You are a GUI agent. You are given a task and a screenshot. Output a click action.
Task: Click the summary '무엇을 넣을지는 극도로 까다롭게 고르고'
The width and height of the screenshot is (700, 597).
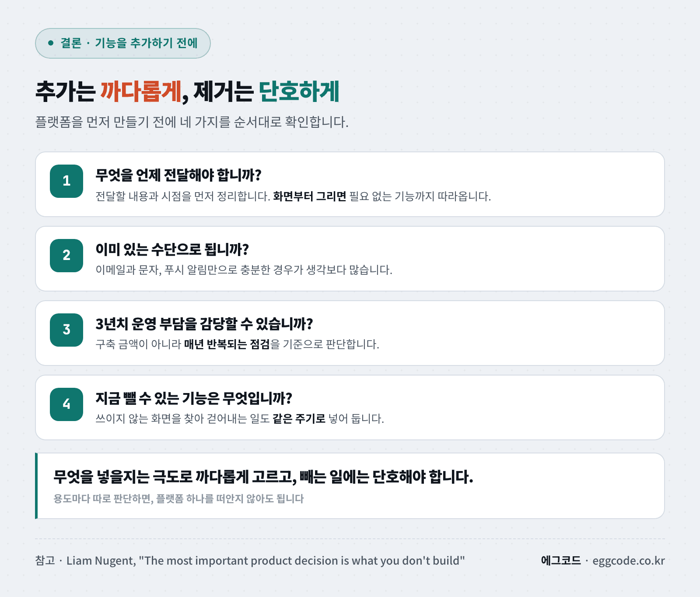(263, 477)
